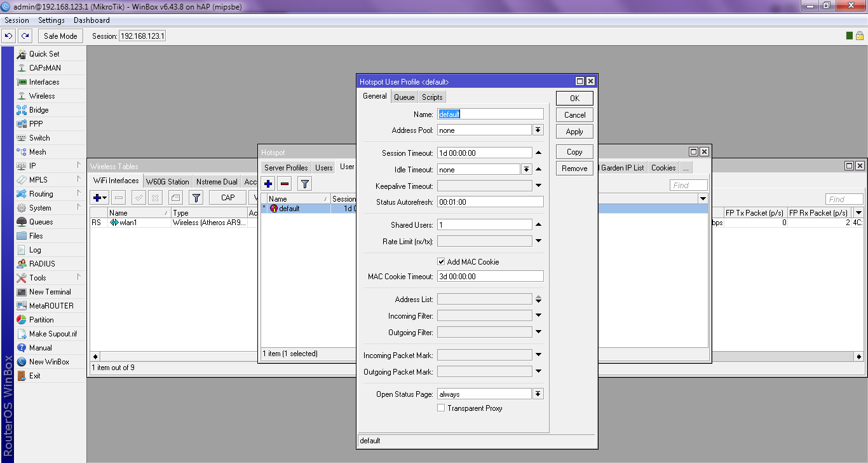Click the padlock icon in the top-right toolbar
868x463 pixels.
click(859, 36)
